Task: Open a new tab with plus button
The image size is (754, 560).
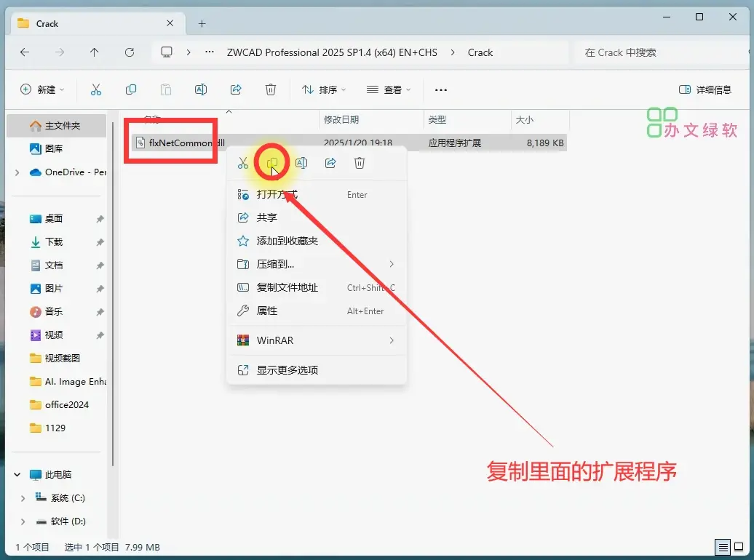Action: point(202,23)
